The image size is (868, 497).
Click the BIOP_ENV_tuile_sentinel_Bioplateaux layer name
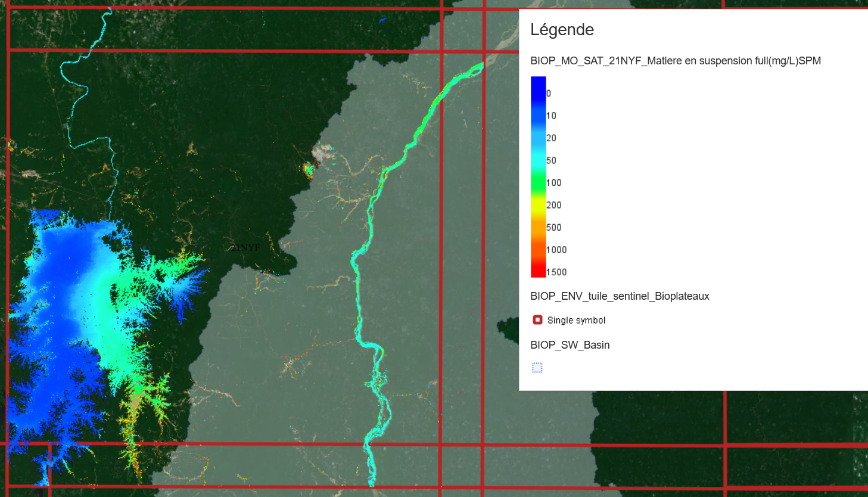pyautogui.click(x=620, y=296)
